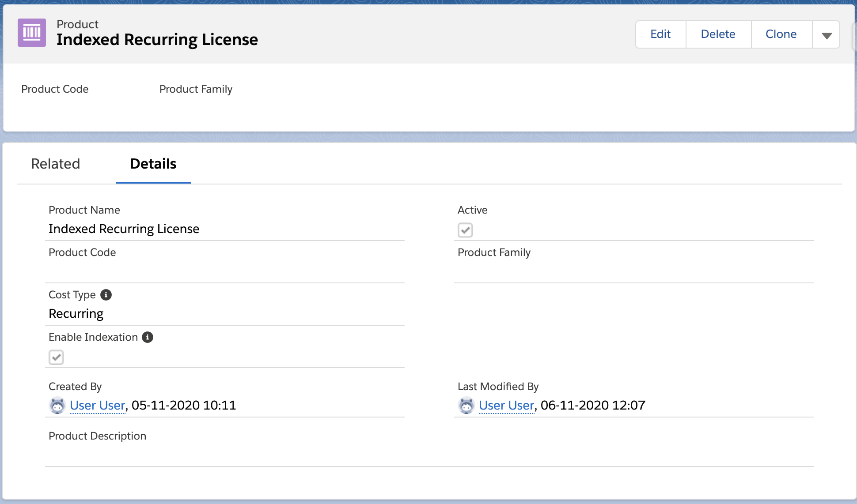Screen dimensions: 857x504
Task: Click the Enable Indexation info icon
Action: (148, 337)
